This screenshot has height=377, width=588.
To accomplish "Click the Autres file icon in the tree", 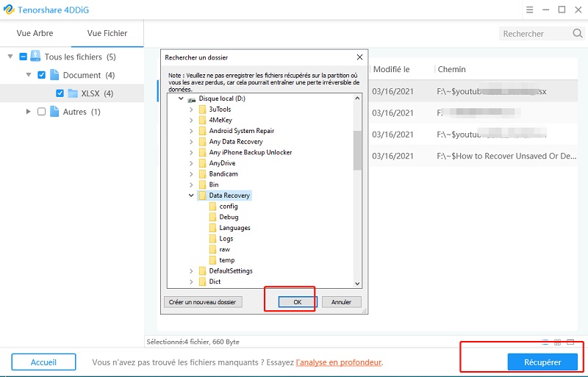I will 54,112.
